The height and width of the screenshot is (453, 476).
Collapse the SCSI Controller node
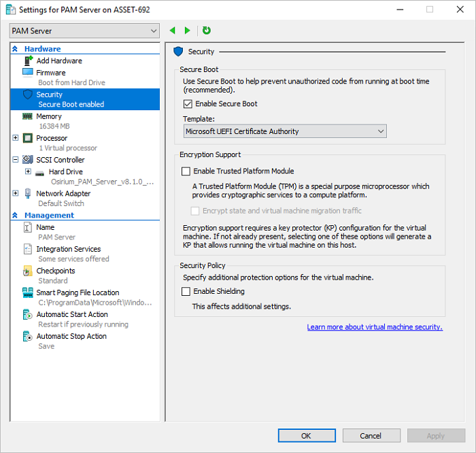point(15,159)
